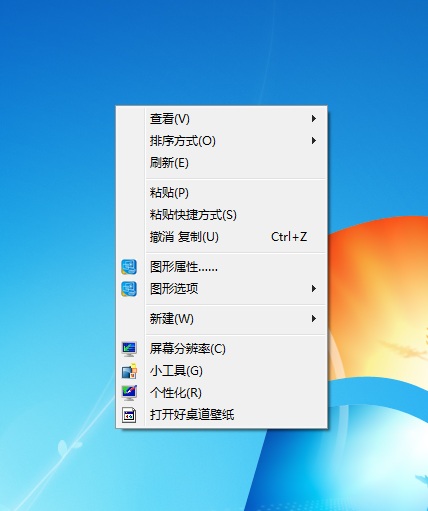Expand the 查看(V) submenu arrow
This screenshot has width=428, height=511.
(x=313, y=119)
